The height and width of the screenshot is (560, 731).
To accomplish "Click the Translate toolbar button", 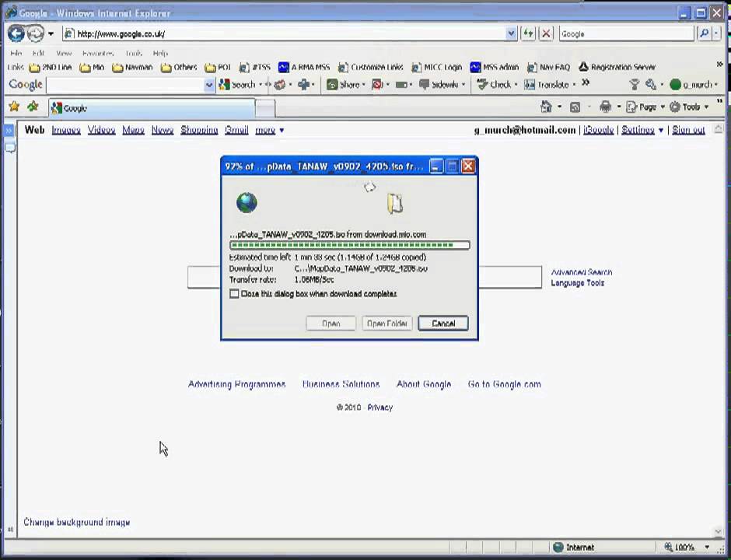I will pos(547,85).
